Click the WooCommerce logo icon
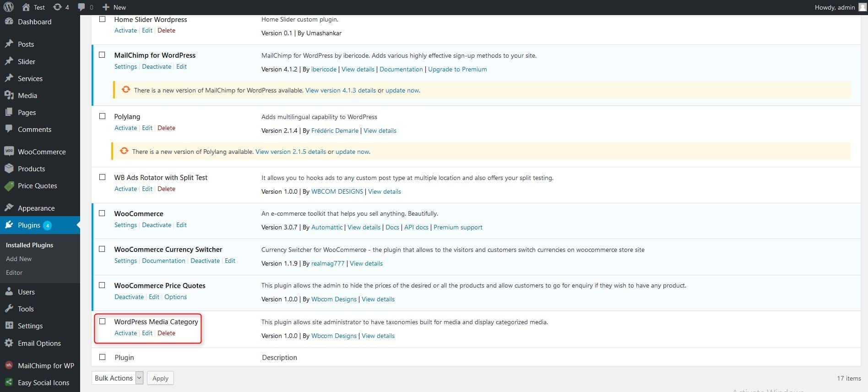Image resolution: width=868 pixels, height=392 pixels. (x=9, y=152)
